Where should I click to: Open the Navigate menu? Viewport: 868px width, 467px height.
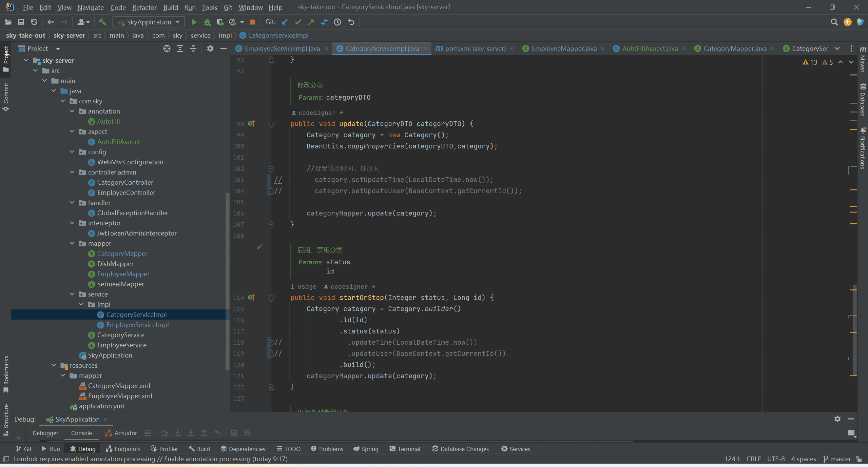[90, 7]
